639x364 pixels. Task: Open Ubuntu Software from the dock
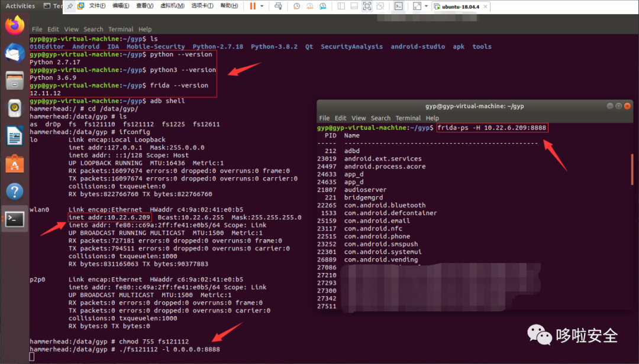[x=15, y=164]
